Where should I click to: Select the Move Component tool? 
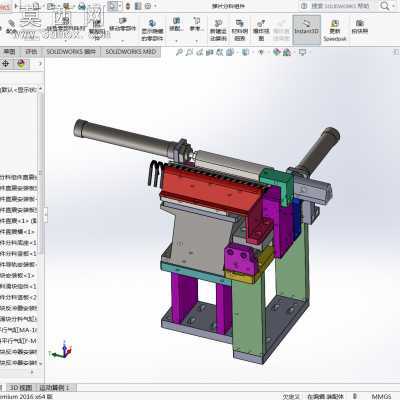tap(123, 25)
